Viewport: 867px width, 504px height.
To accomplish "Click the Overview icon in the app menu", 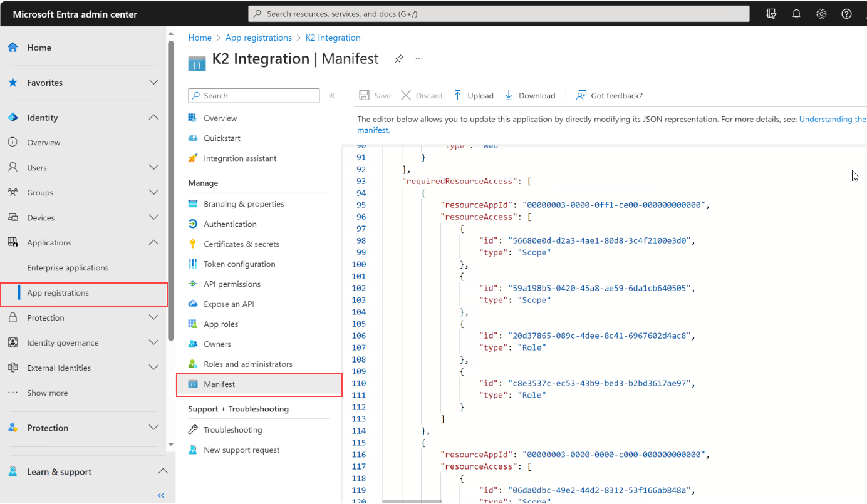I will click(x=193, y=118).
